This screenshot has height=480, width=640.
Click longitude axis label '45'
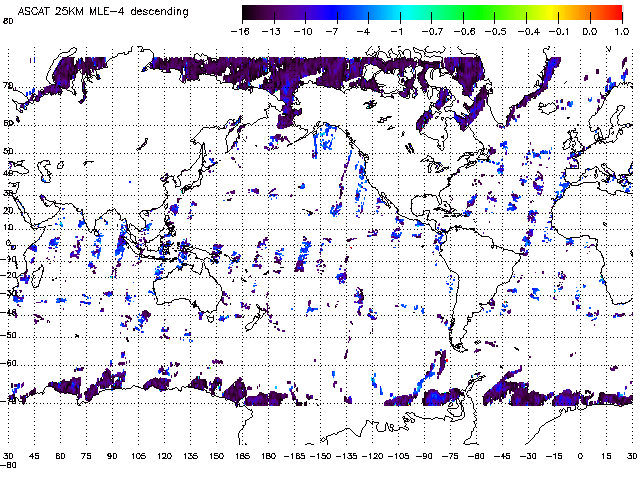point(34,456)
